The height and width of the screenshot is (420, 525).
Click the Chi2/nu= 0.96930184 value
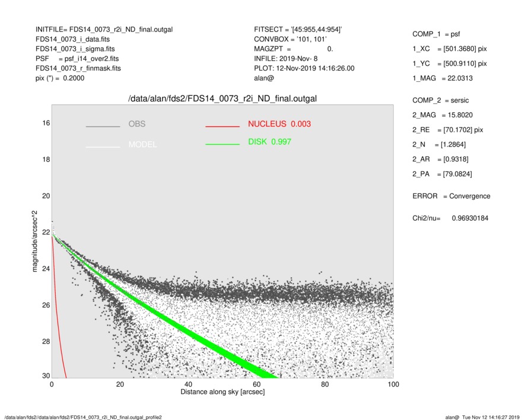(x=450, y=218)
